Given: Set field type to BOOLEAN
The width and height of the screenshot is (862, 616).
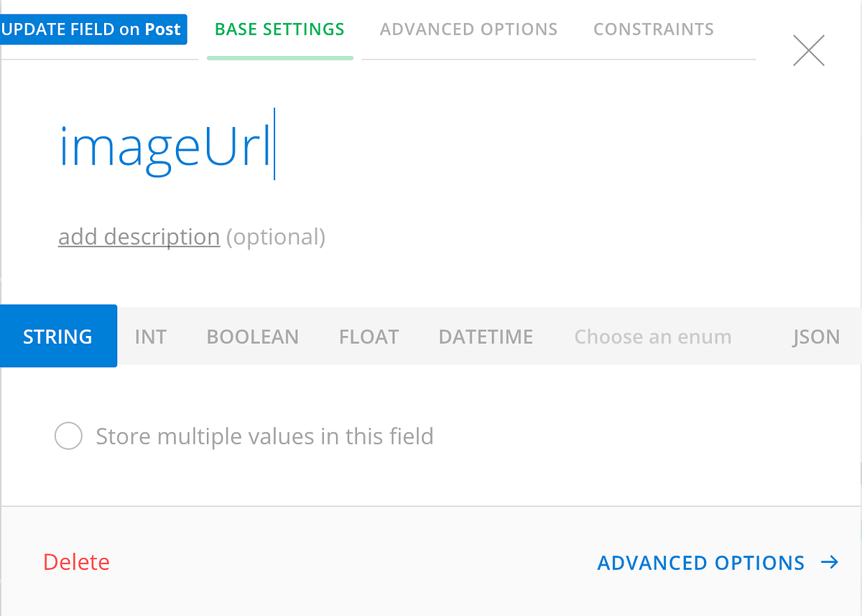Looking at the screenshot, I should 252,337.
